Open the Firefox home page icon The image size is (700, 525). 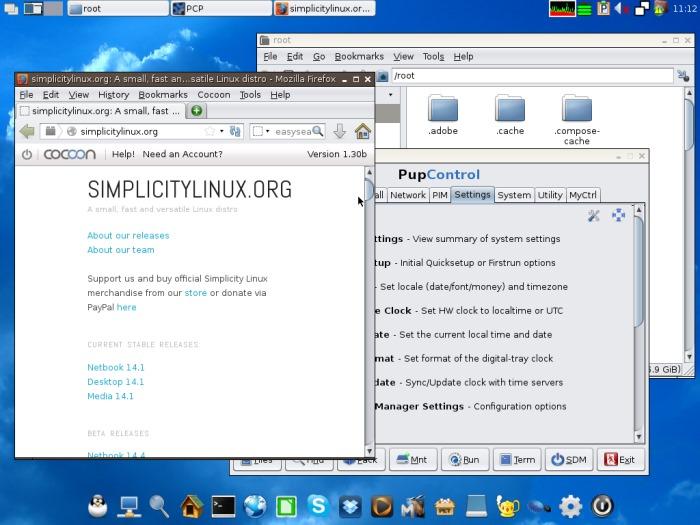[362, 131]
